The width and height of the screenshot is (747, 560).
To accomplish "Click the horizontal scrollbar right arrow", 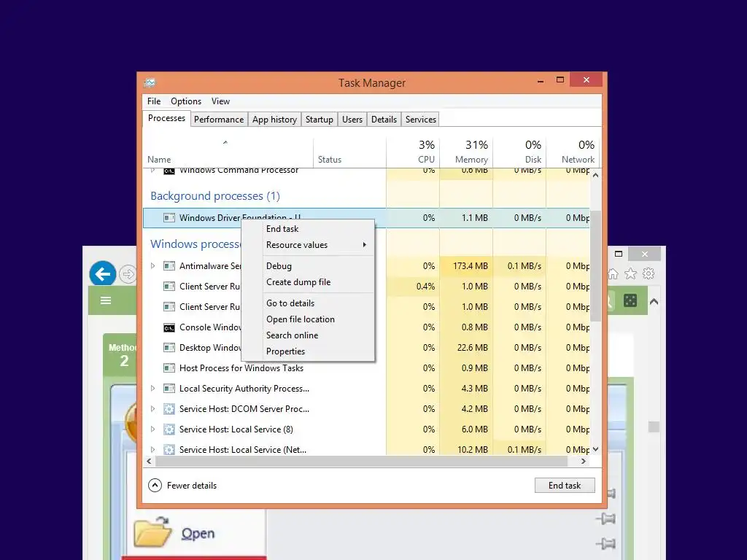I will pyautogui.click(x=584, y=462).
